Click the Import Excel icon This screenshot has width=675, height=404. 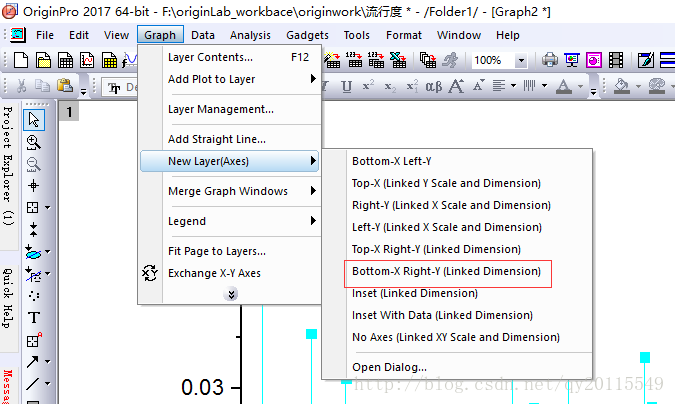[x=398, y=60]
